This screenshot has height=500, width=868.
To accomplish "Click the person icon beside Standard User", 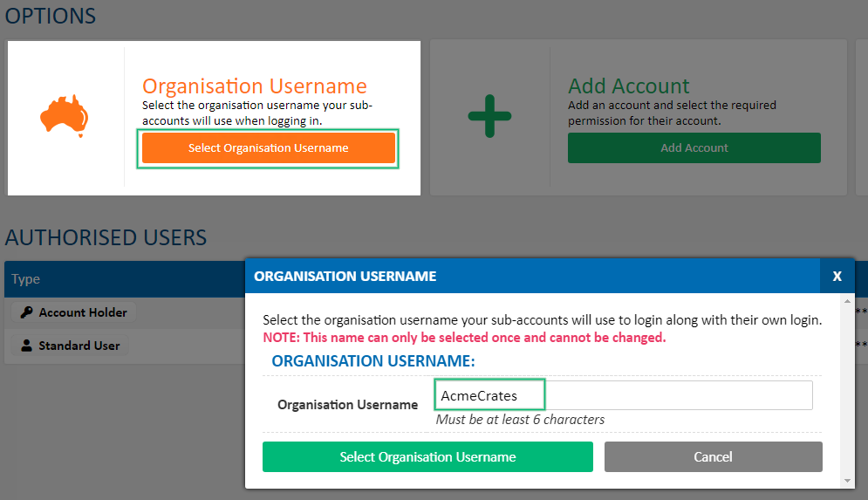I will point(26,346).
